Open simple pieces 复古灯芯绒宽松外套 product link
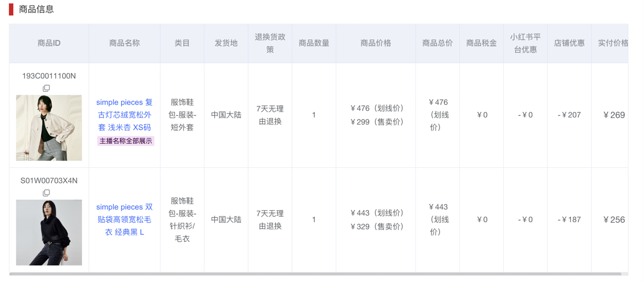Image resolution: width=644 pixels, height=282 pixels. [124, 115]
